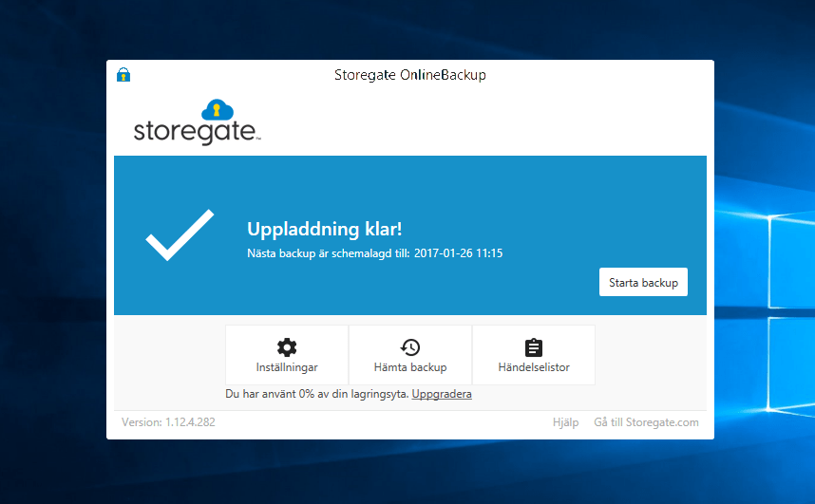Image resolution: width=815 pixels, height=504 pixels.
Task: Open the Inställningar label
Action: (287, 367)
